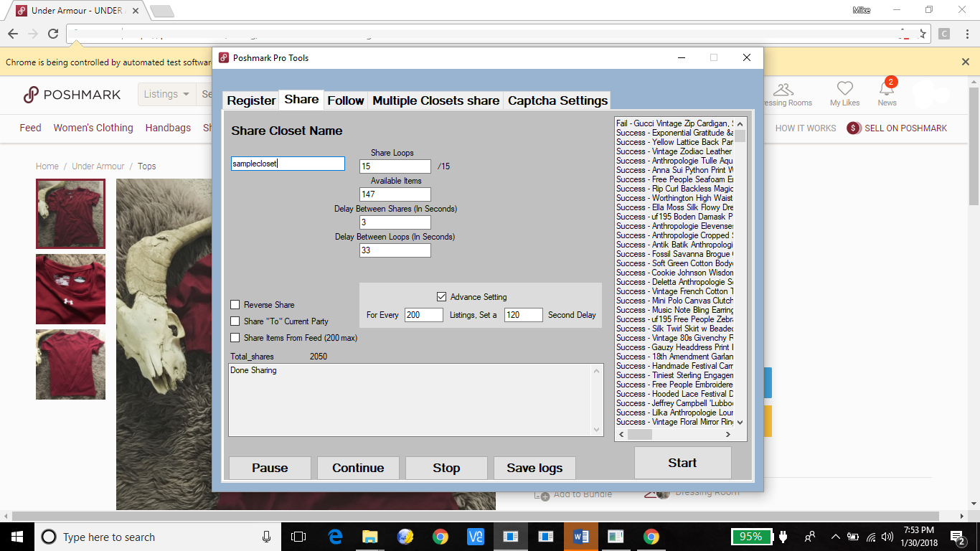
Task: Edit the Delay Between Loops field
Action: coord(395,250)
